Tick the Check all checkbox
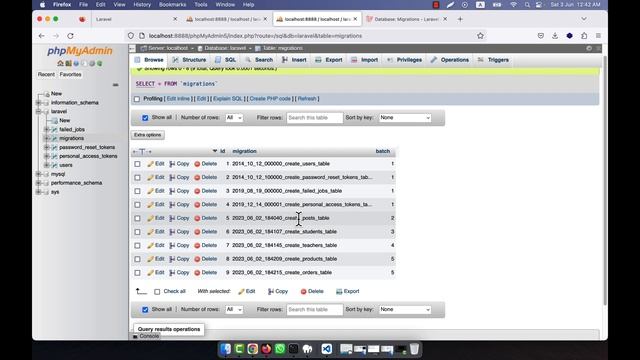The height and width of the screenshot is (360, 640). [x=157, y=292]
